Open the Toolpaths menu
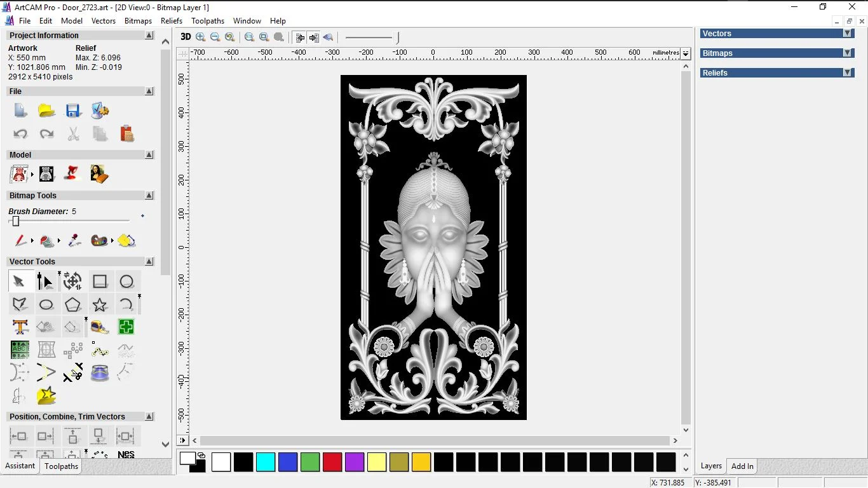Viewport: 868px width, 488px height. (208, 21)
